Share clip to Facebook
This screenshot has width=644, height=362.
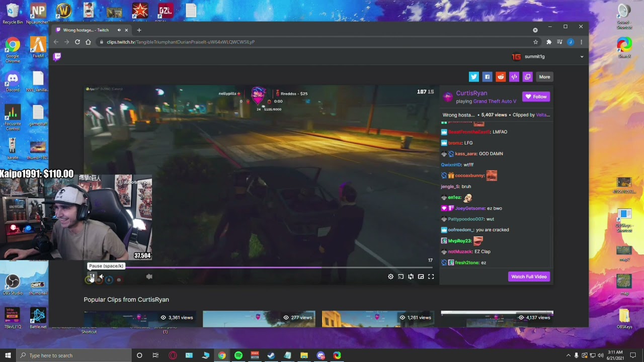pyautogui.click(x=487, y=76)
